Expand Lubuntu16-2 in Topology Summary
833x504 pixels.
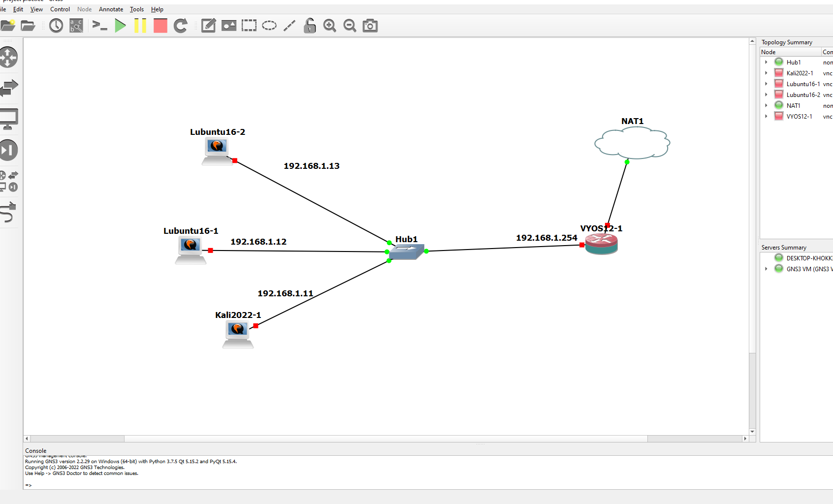tap(766, 95)
